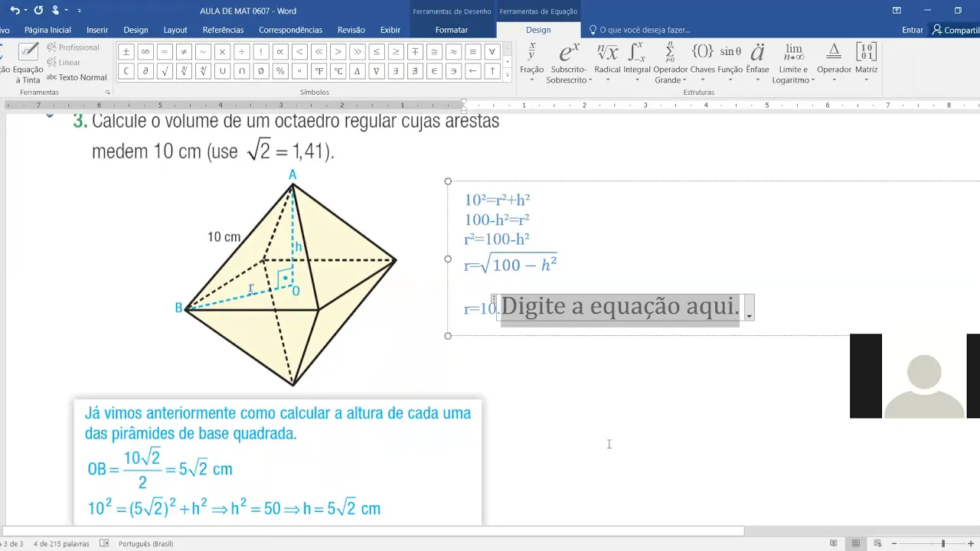
Task: Select the Linear equation format
Action: (x=64, y=63)
